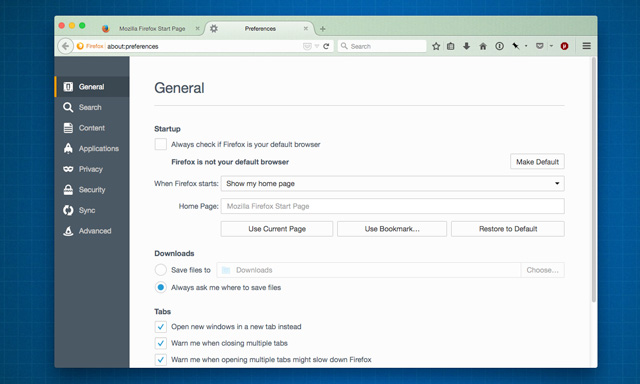
Task: Open a new tab with the plus button
Action: pos(323,29)
